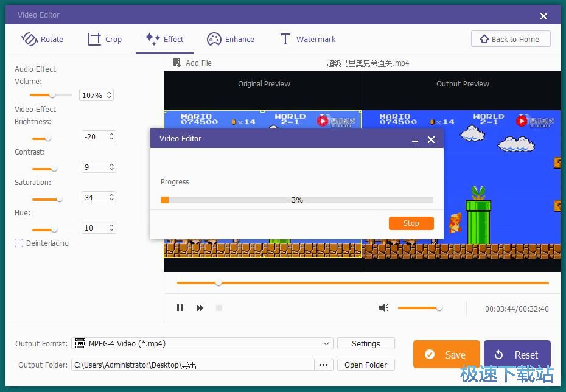
Task: Click the Output Folder path field
Action: [193, 365]
